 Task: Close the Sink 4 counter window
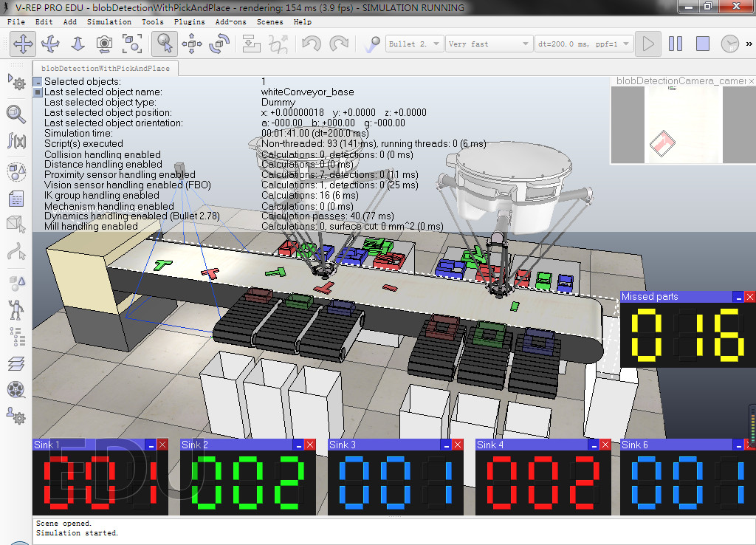pyautogui.click(x=605, y=445)
